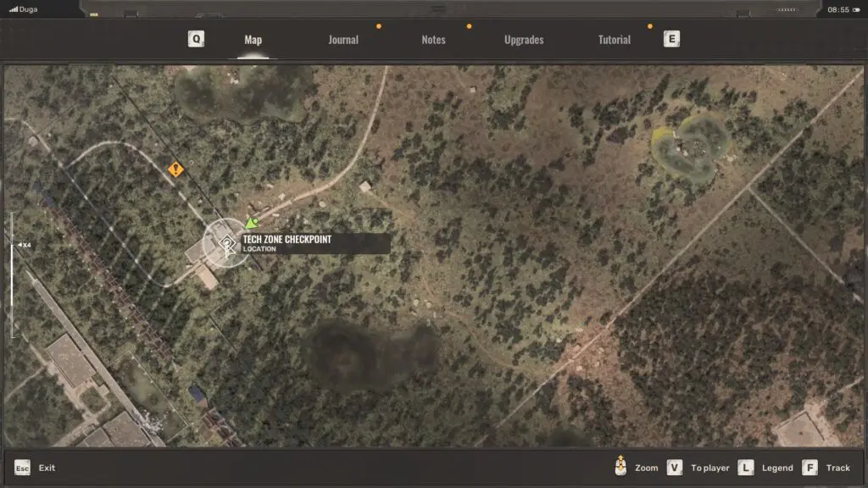Click the Tech Zone Checkpoint label

287,240
